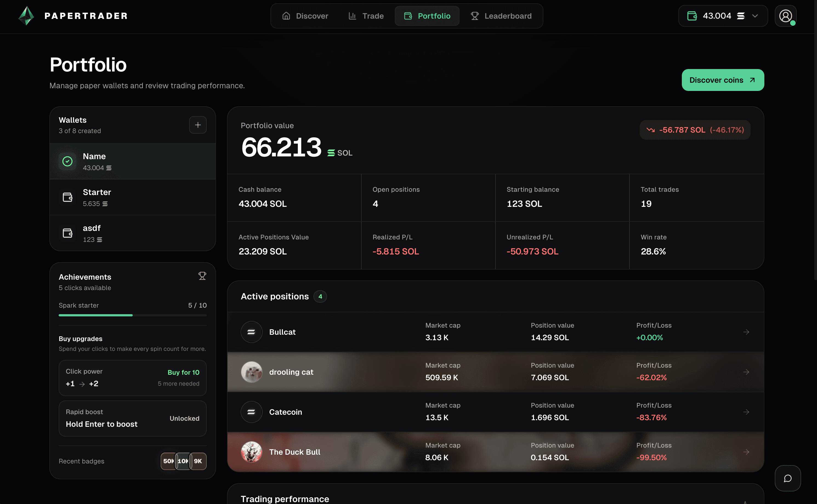The image size is (817, 504).
Task: Open the 10K recent badge
Action: tap(183, 461)
